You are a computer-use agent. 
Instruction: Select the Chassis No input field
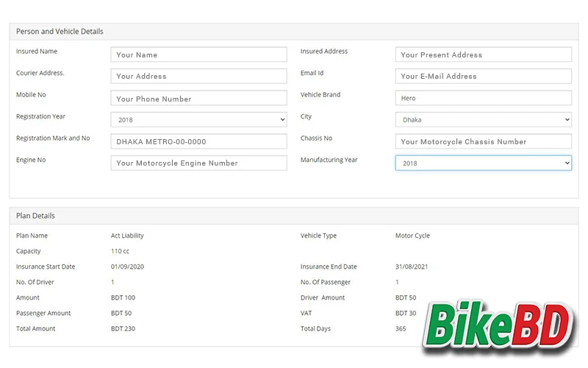pos(483,141)
